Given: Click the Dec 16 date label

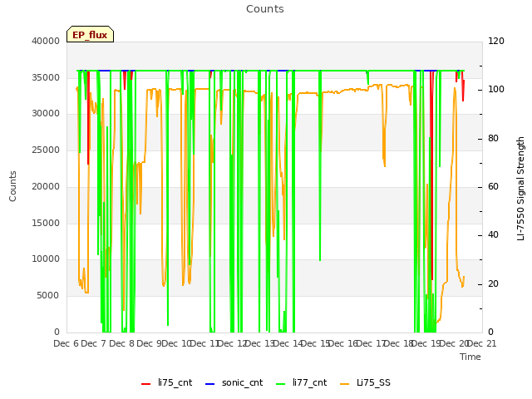Looking at the screenshot, I should pyautogui.click(x=343, y=343).
